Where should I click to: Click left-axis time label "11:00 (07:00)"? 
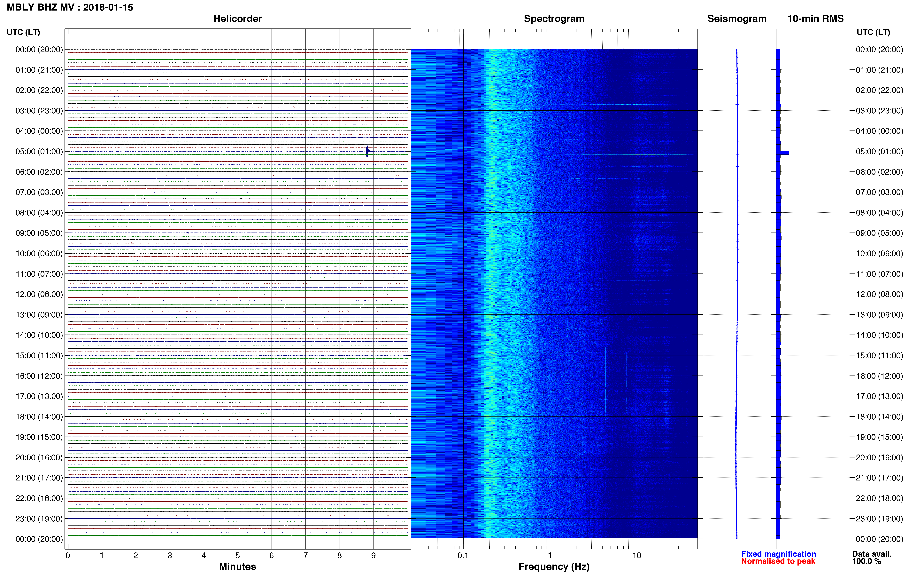[x=39, y=274]
